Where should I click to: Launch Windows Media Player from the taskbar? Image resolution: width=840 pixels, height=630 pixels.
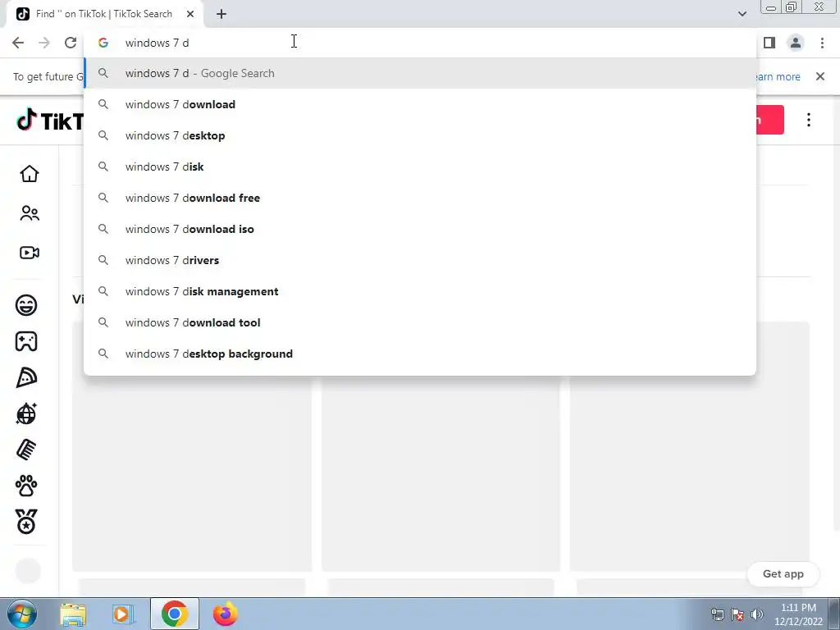coord(123,614)
